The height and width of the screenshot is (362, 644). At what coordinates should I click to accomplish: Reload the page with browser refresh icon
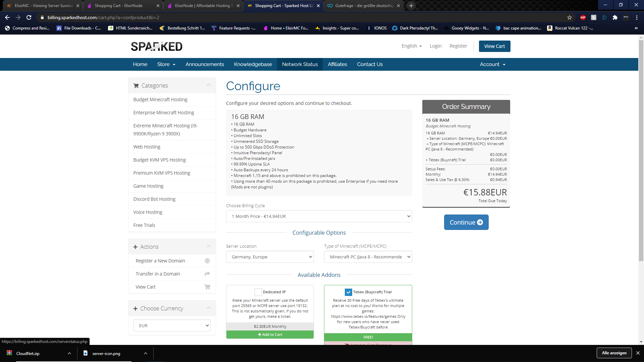pyautogui.click(x=29, y=17)
